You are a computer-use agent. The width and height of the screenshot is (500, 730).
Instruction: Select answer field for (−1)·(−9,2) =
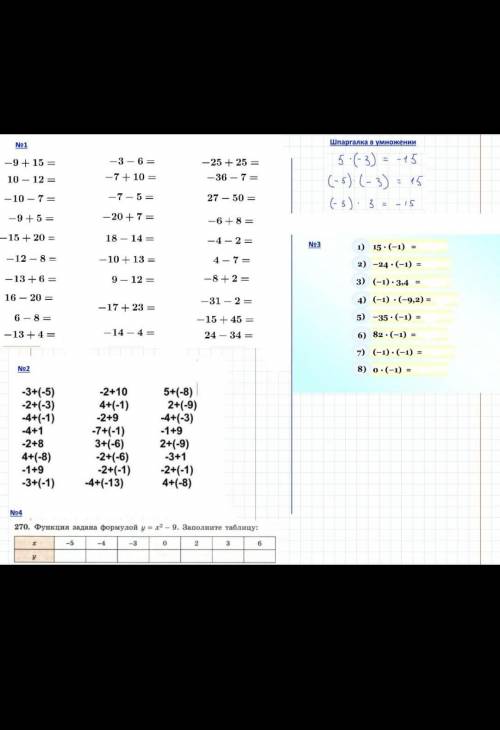coord(444,299)
